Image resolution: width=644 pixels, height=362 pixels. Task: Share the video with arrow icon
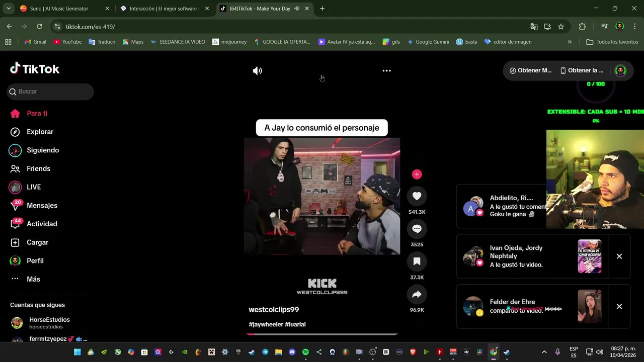(417, 294)
